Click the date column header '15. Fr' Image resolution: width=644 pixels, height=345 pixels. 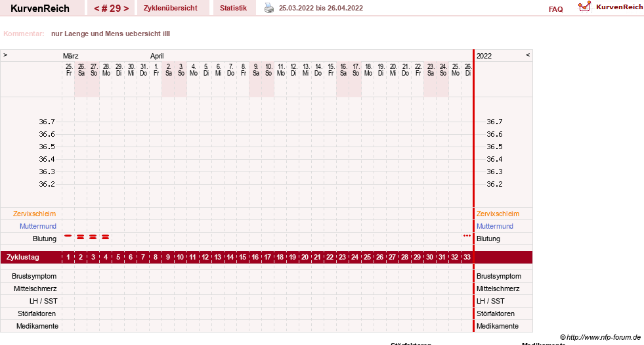pyautogui.click(x=331, y=70)
